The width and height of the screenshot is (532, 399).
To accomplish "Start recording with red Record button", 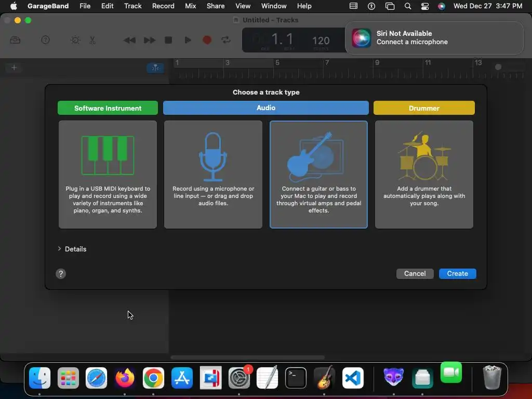I will tap(207, 40).
